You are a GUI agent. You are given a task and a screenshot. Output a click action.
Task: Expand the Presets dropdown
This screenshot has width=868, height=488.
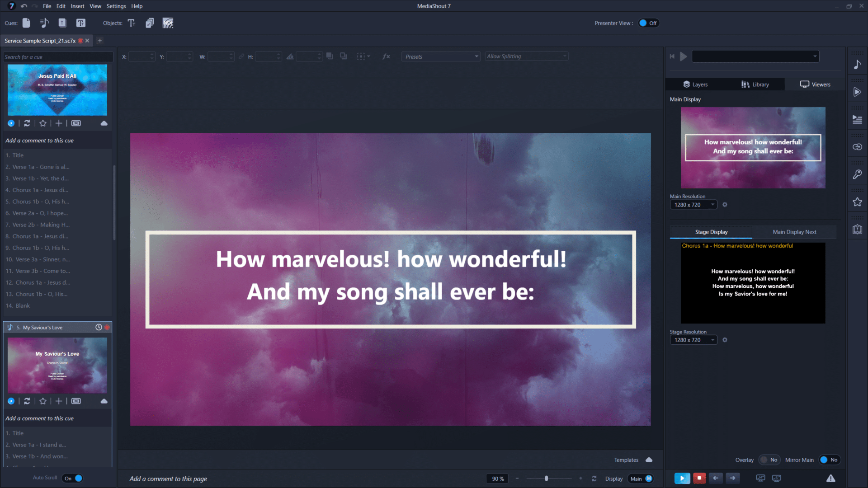[440, 56]
